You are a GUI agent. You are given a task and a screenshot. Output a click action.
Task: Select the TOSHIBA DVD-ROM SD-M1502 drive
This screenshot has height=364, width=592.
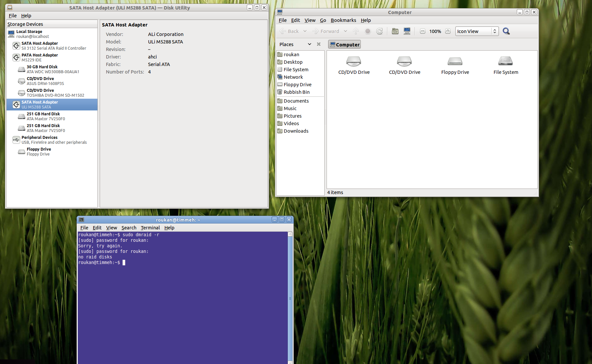point(52,93)
